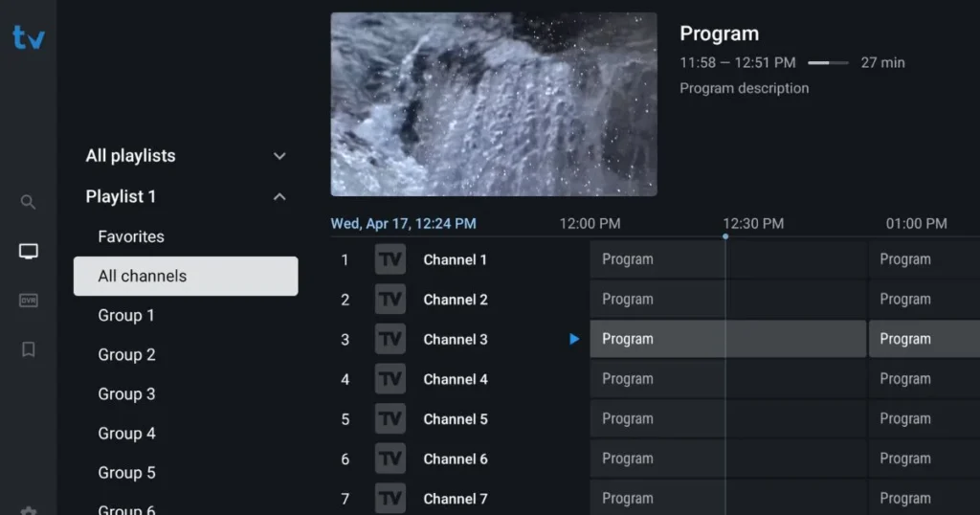
Task: Click the 01:00 PM timeline label
Action: (916, 224)
